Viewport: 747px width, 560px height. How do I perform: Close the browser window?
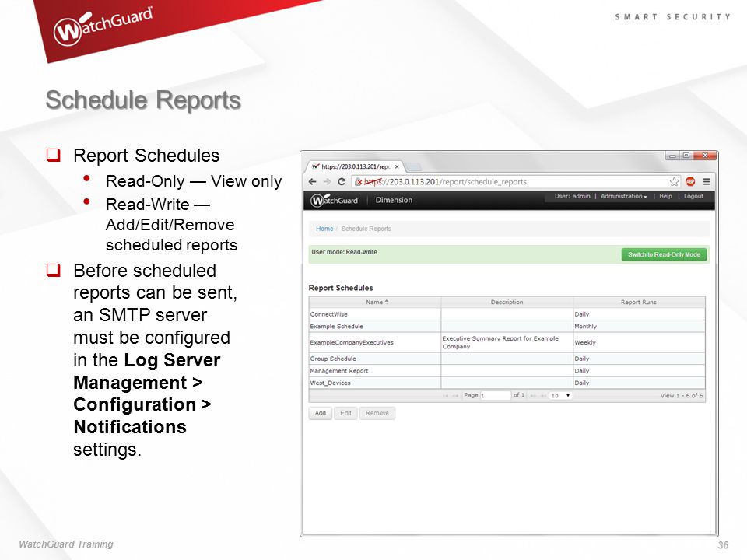pyautogui.click(x=705, y=156)
